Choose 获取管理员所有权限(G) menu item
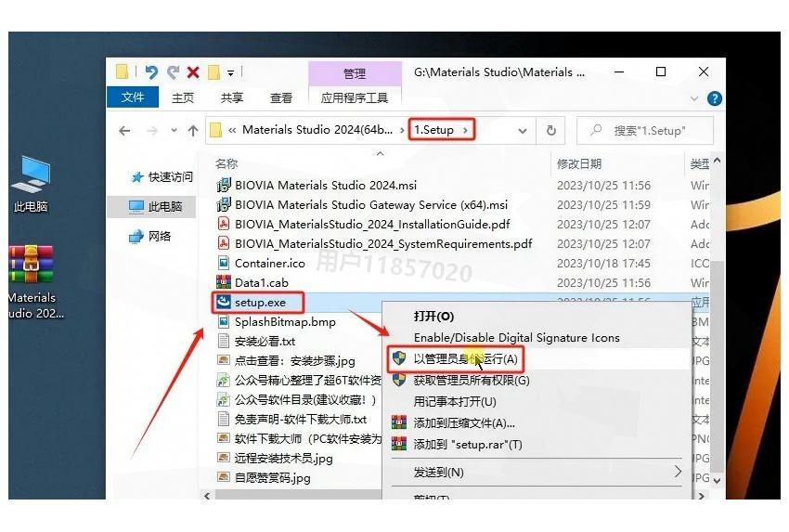The width and height of the screenshot is (789, 532). click(x=471, y=381)
